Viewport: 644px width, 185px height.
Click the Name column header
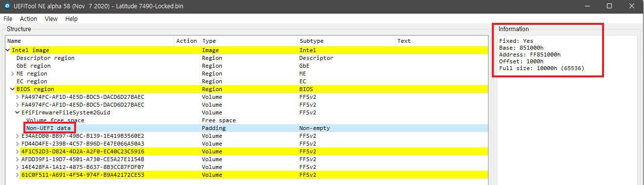pyautogui.click(x=90, y=41)
